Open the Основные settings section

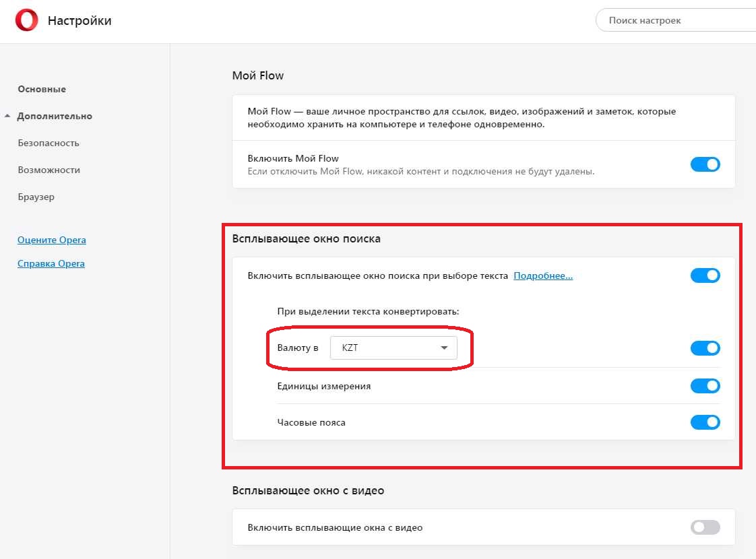[42, 89]
